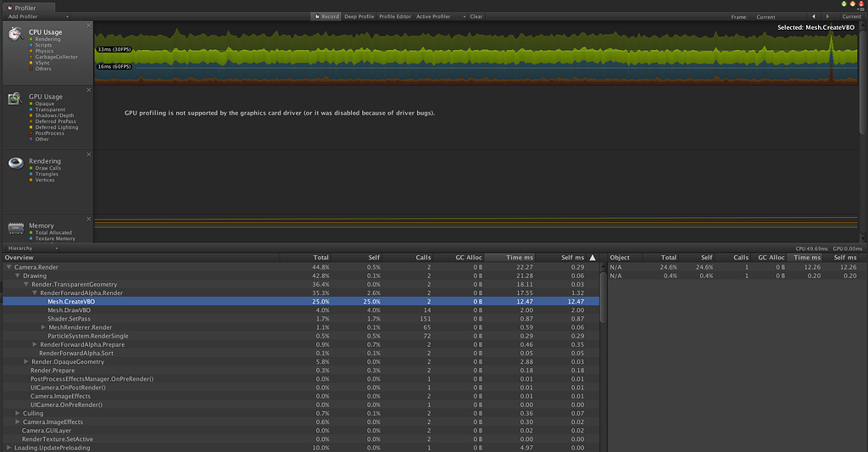Select the Profiler window tab
This screenshot has width=868, height=452.
click(29, 8)
